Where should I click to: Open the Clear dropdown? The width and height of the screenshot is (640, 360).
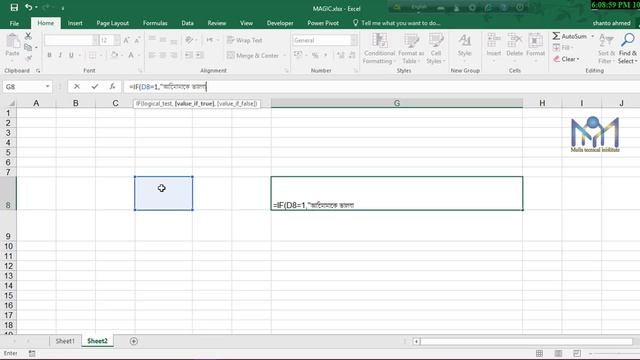tap(567, 59)
